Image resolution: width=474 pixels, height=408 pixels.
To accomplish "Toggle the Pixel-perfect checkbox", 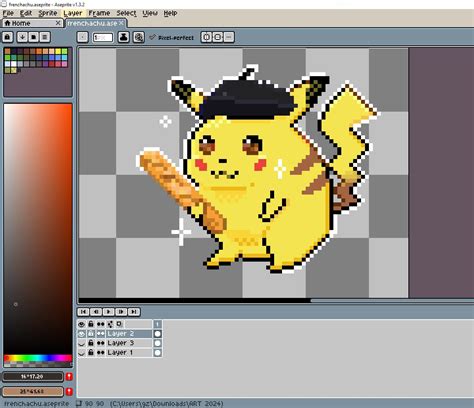I will (x=171, y=38).
